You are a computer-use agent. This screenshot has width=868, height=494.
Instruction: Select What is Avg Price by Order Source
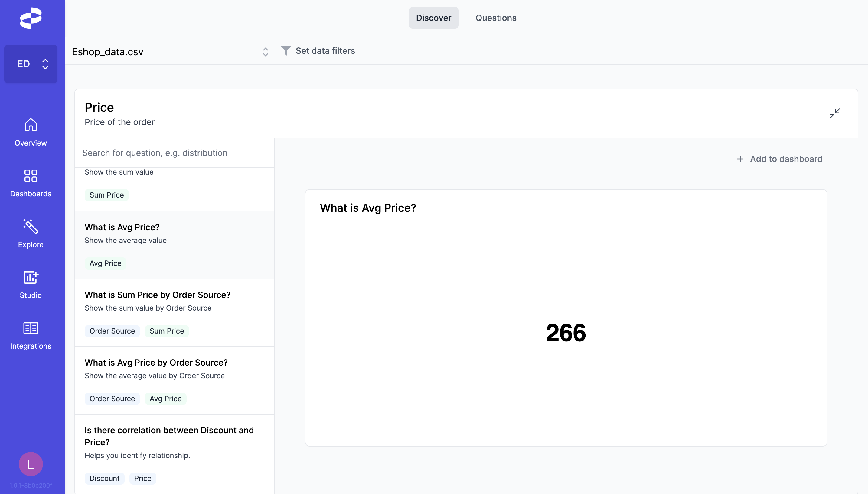pos(156,362)
